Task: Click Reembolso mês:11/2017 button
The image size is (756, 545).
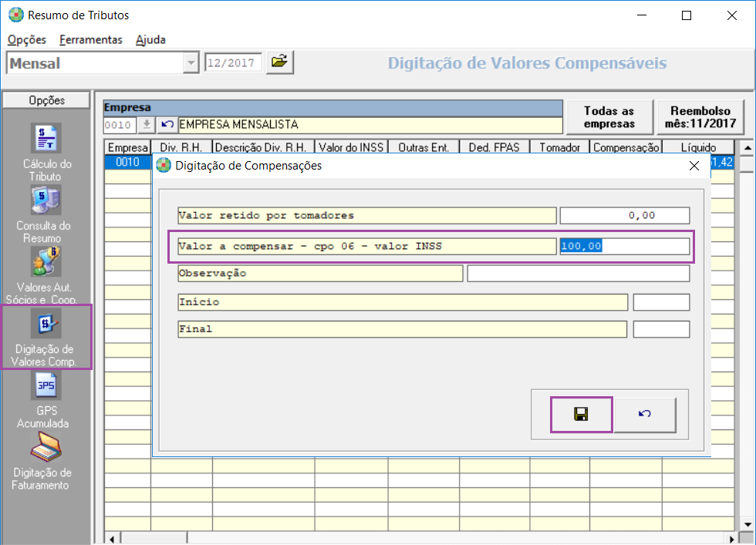Action: coord(700,117)
